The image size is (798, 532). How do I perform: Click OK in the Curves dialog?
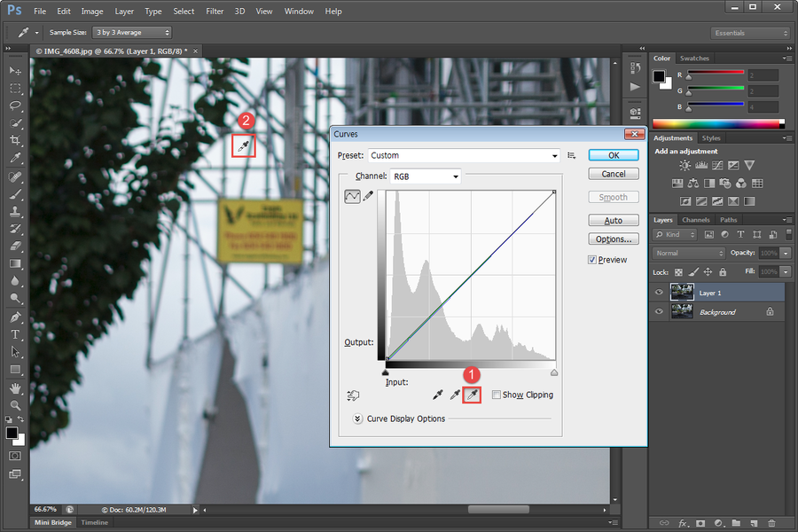pos(614,155)
